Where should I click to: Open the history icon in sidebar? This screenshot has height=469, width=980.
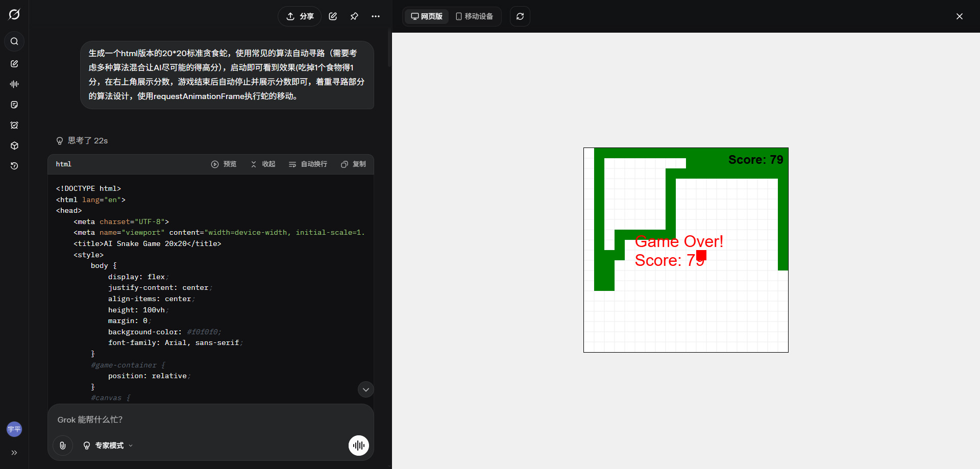(14, 166)
